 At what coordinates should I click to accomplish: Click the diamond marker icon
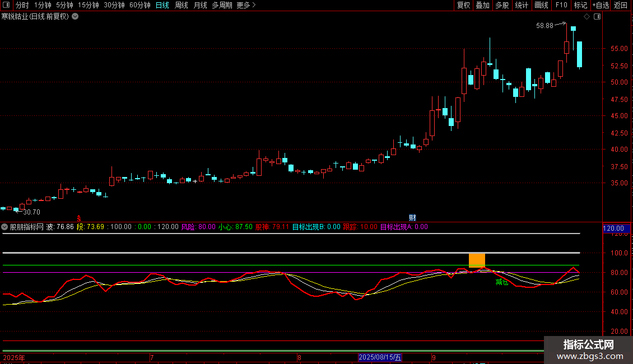pos(587,17)
